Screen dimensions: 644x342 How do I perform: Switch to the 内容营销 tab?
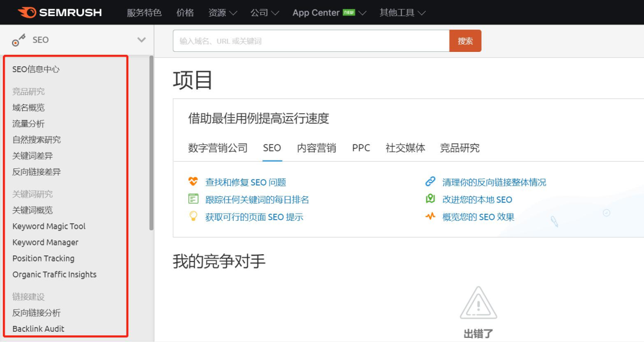coord(317,148)
